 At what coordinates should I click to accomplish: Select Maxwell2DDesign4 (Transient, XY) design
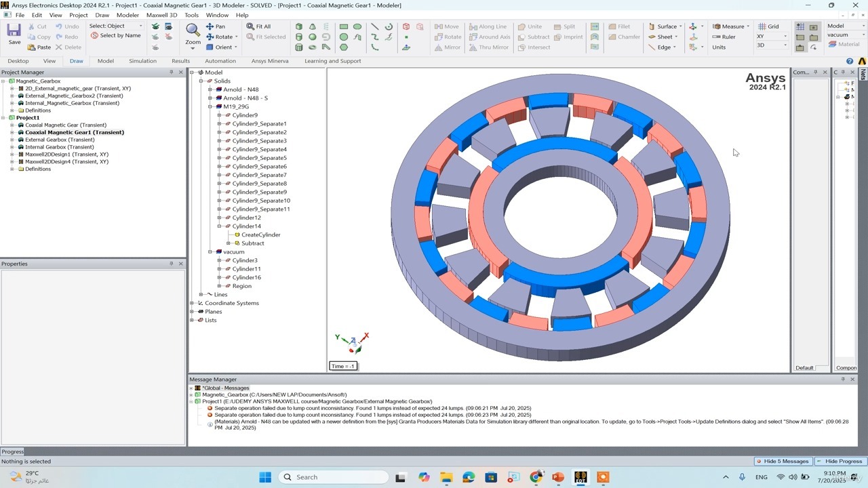pyautogui.click(x=66, y=162)
